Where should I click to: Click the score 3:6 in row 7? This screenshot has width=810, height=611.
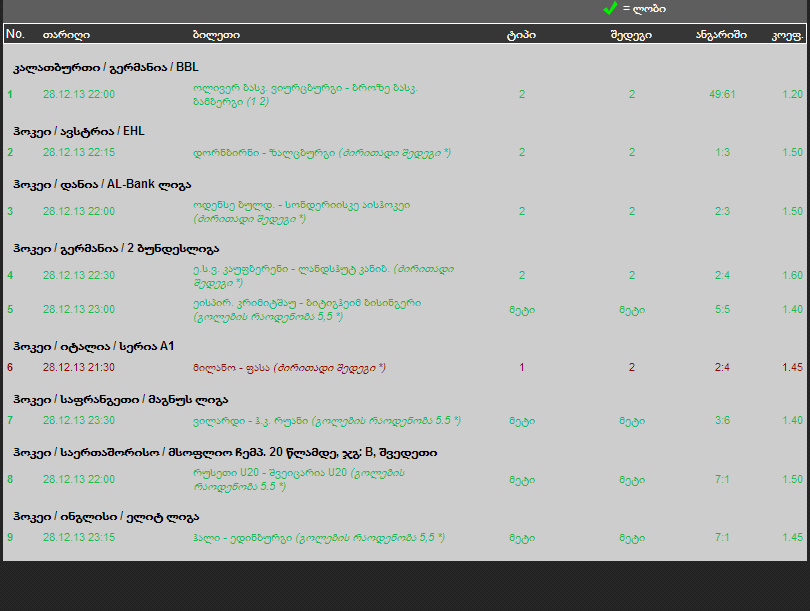tap(722, 420)
